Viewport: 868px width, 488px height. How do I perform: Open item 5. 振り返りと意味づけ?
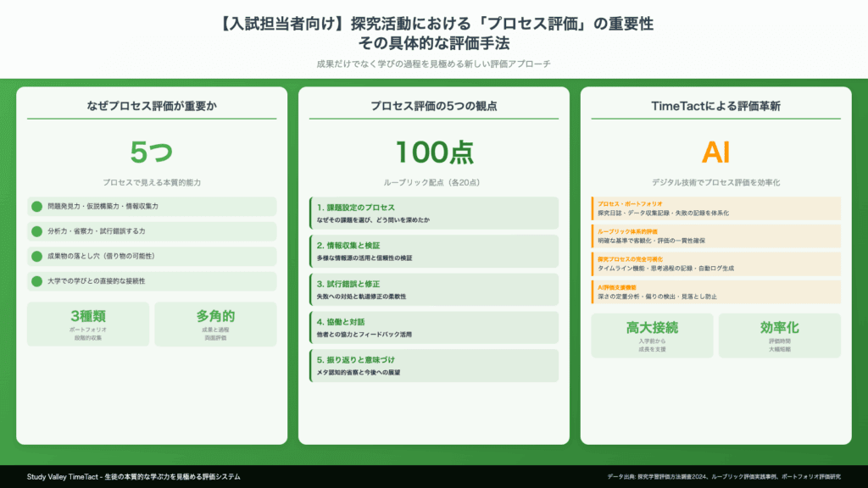(x=433, y=366)
